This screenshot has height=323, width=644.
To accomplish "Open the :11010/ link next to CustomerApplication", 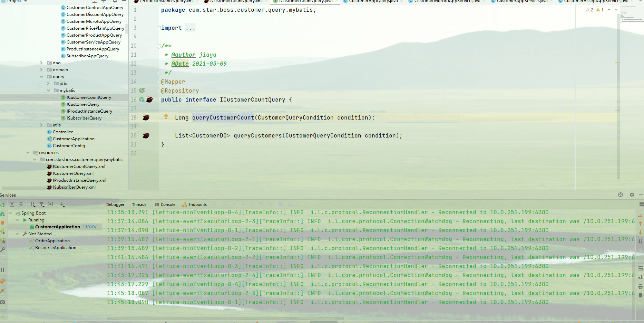I will pos(89,227).
